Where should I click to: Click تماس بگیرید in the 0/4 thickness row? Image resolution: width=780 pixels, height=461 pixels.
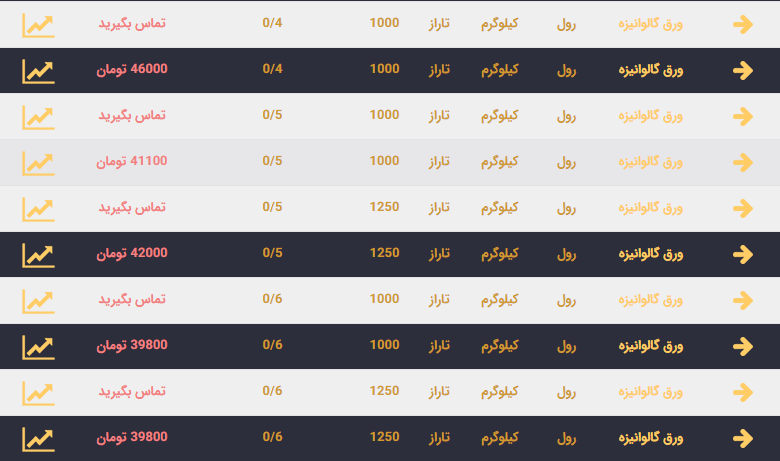[x=132, y=23]
